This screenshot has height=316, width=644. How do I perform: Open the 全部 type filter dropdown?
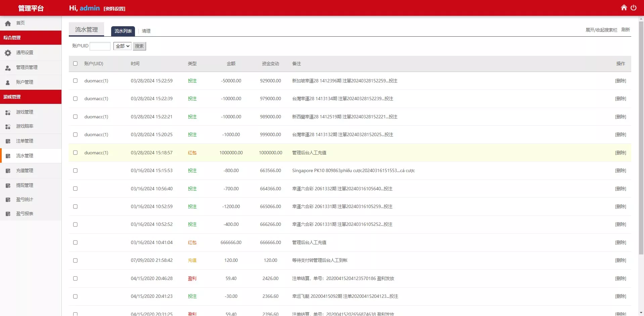click(x=122, y=46)
